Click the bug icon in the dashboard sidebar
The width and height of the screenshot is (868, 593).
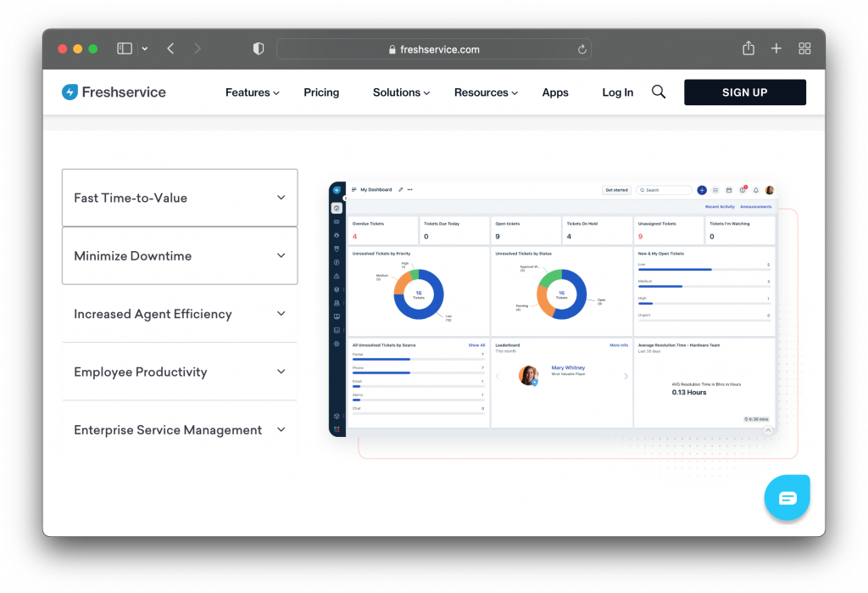click(337, 235)
